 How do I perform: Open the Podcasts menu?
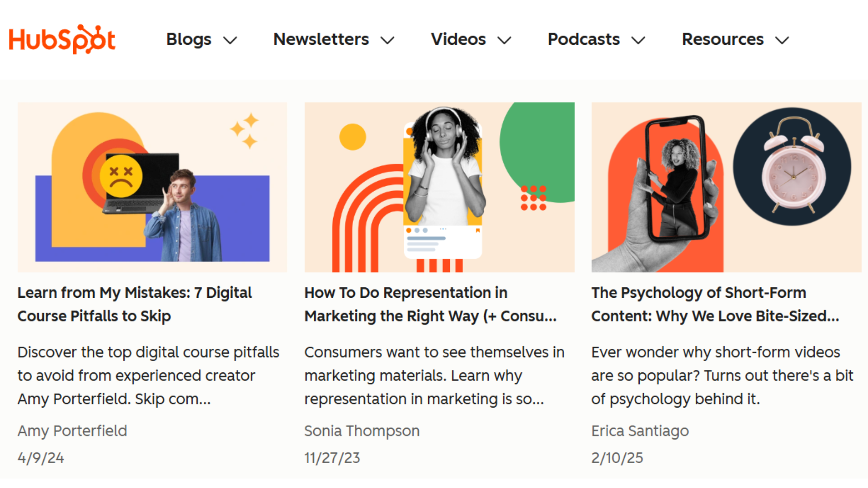[x=584, y=39]
